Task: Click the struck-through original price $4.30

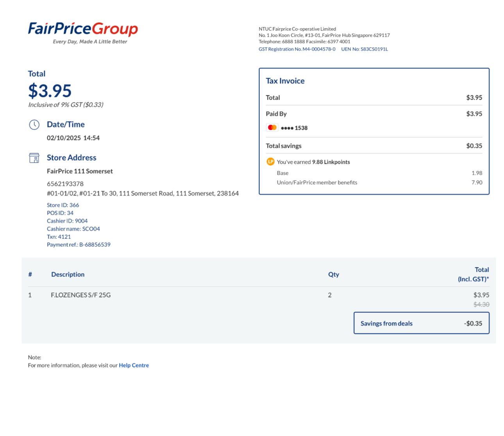Action: coord(481,305)
